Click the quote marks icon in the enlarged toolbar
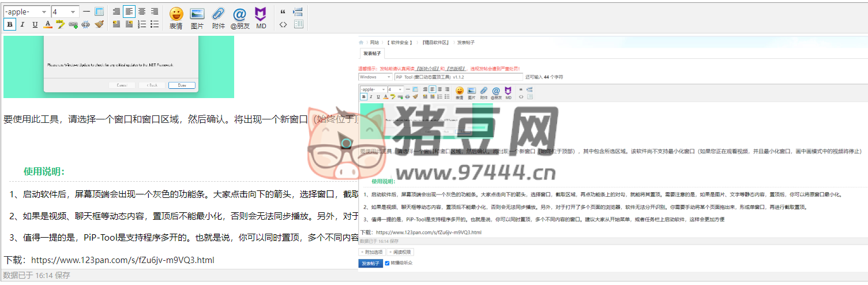868x285 pixels. pyautogui.click(x=283, y=12)
